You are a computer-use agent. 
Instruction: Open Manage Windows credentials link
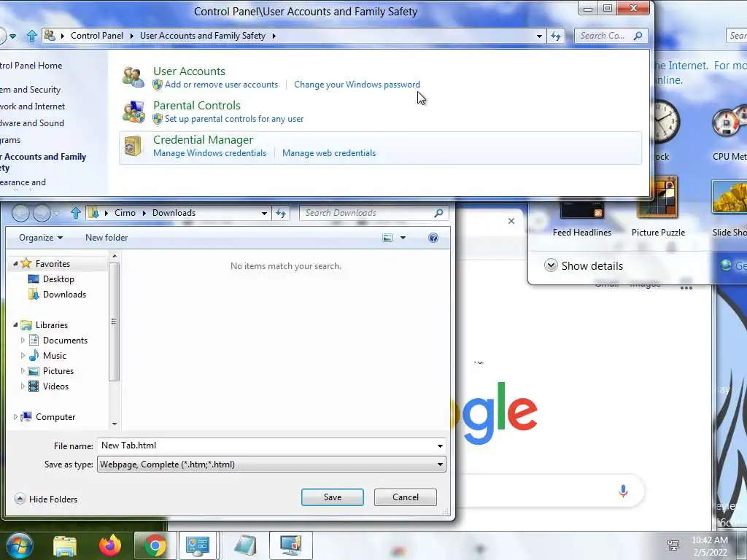pyautogui.click(x=209, y=153)
